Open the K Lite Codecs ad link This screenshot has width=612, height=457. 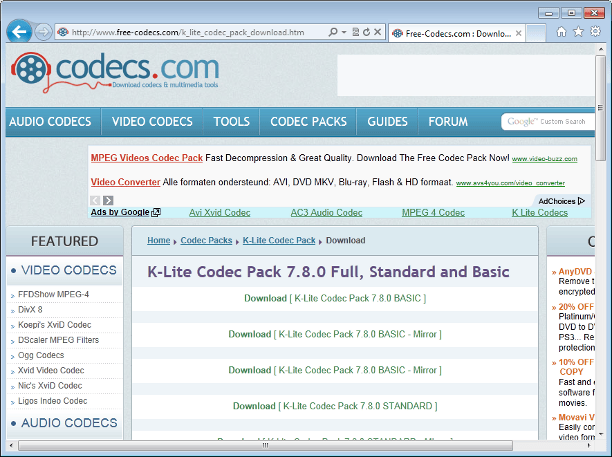540,213
